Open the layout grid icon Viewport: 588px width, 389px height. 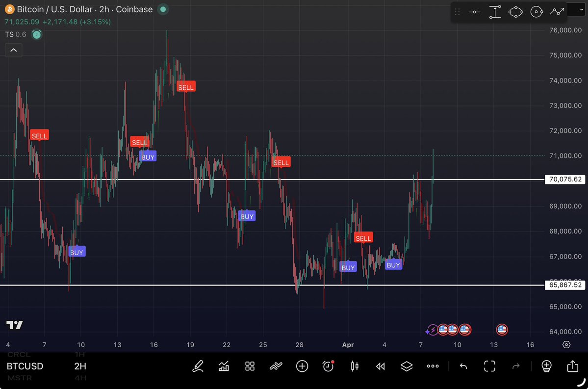pos(250,366)
